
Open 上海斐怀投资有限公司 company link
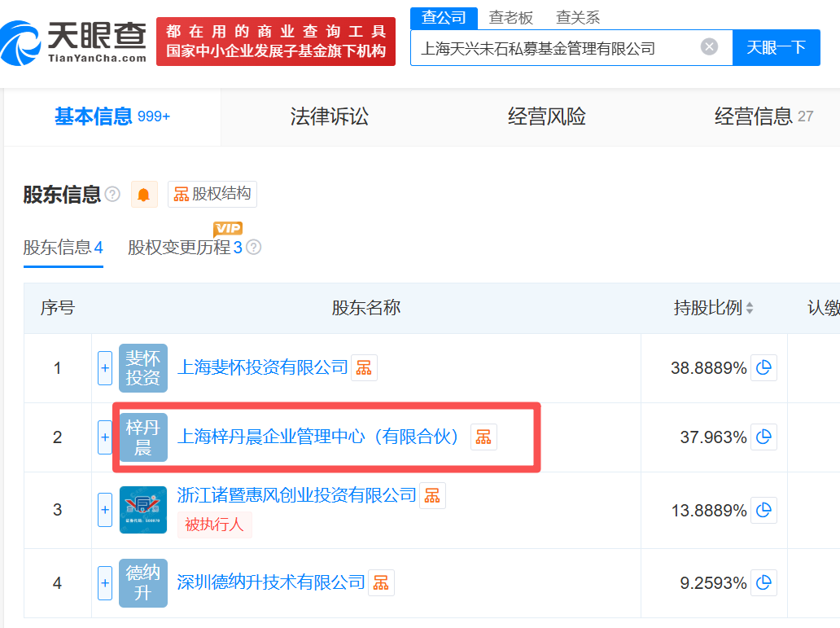click(262, 367)
